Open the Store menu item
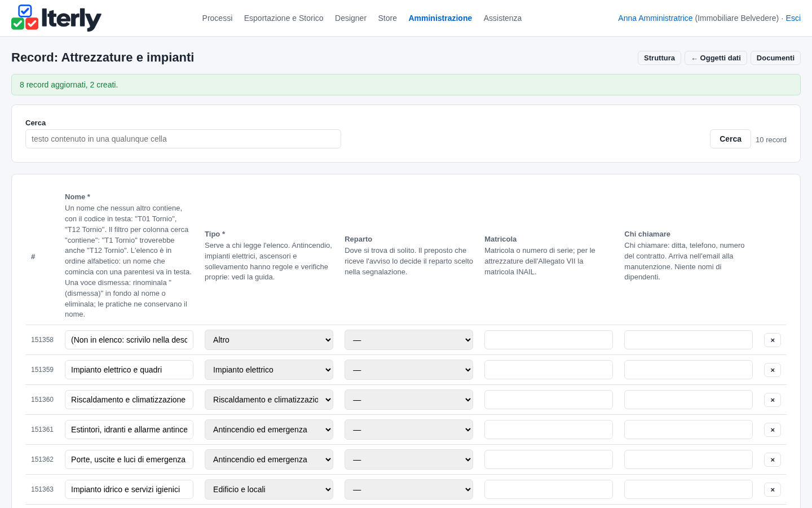Screen dimensions: 812x508 pyautogui.click(x=387, y=18)
